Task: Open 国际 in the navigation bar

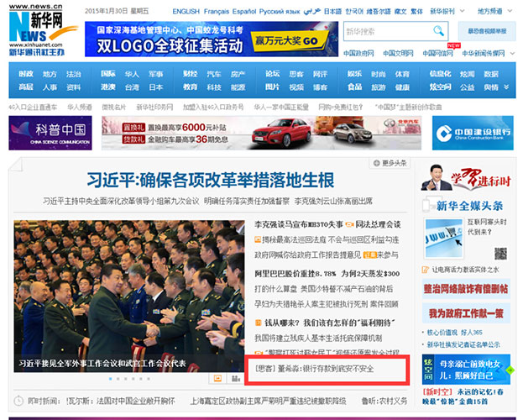Action: 108,74
